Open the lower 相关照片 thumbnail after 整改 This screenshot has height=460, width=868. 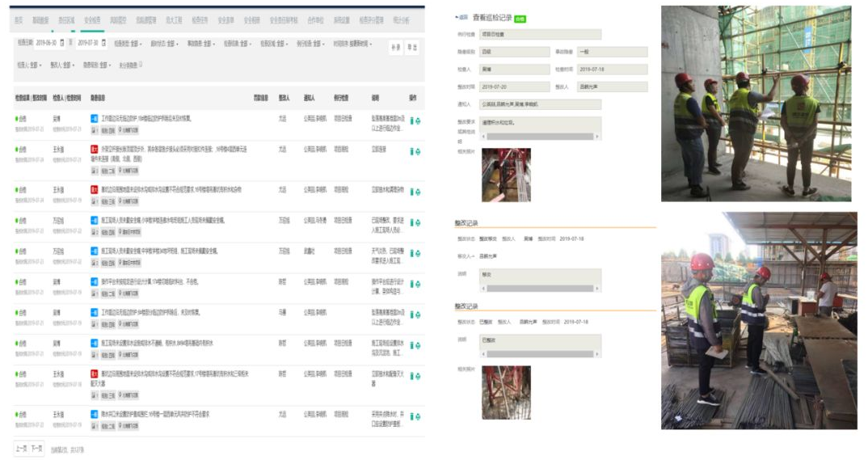[x=506, y=392]
